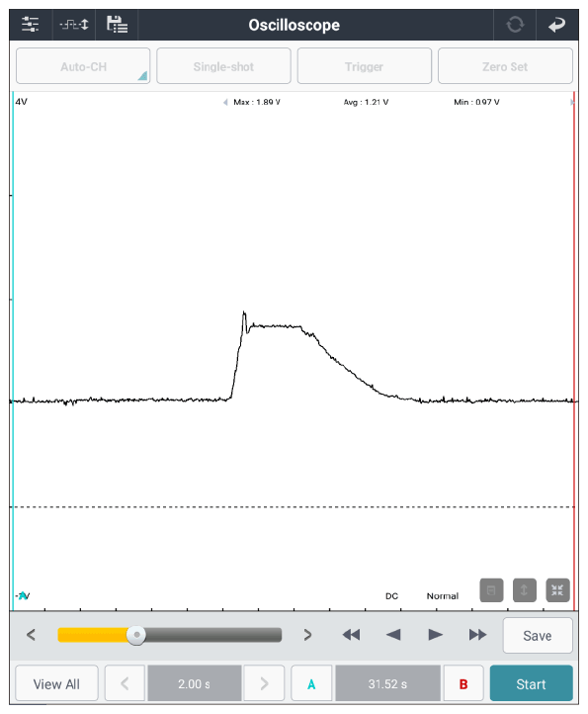The height and width of the screenshot is (714, 588).
Task: Toggle cursor A
Action: (311, 683)
